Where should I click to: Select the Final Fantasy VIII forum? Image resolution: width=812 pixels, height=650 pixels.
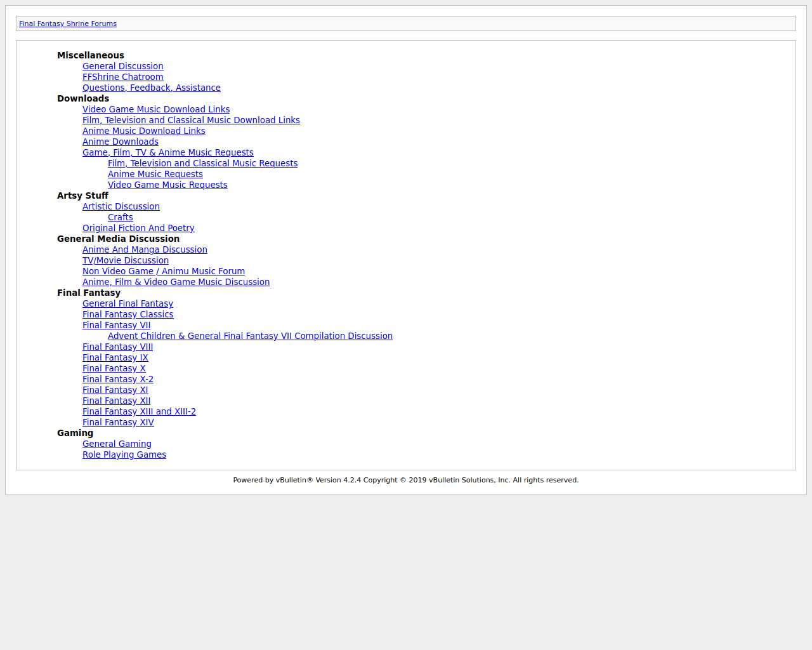pos(117,347)
